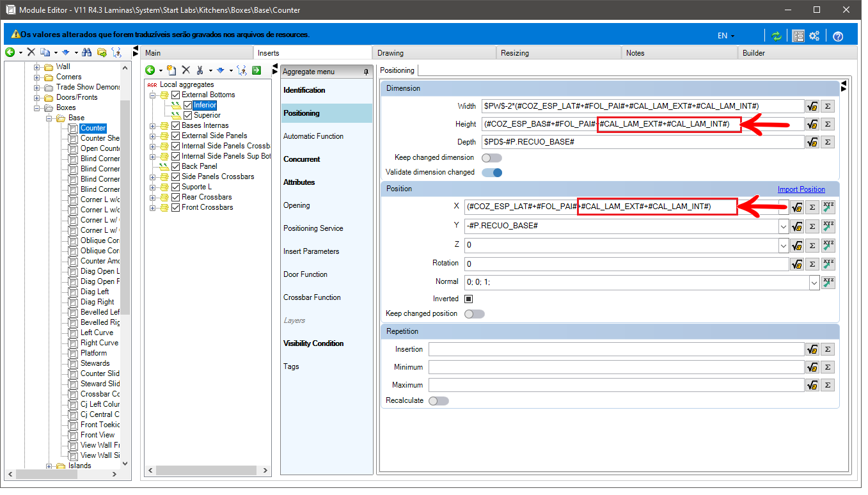Switch to Builder tab
The width and height of the screenshot is (868, 495).
[798, 53]
